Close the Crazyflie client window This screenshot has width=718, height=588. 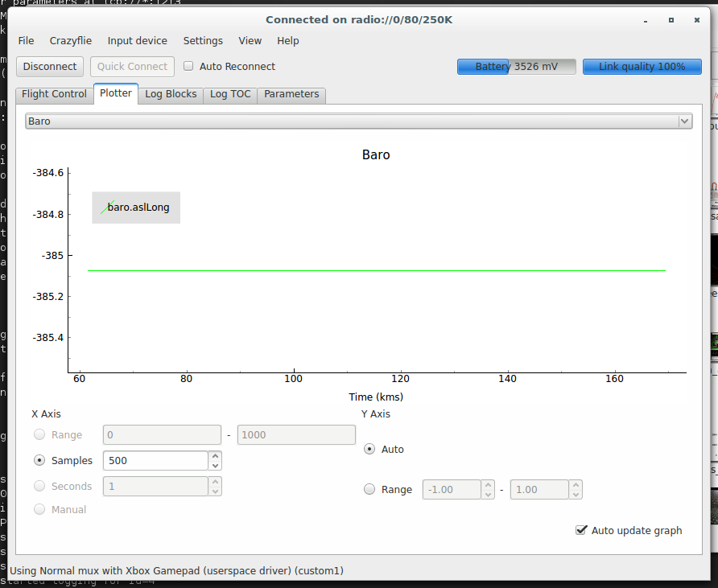695,19
